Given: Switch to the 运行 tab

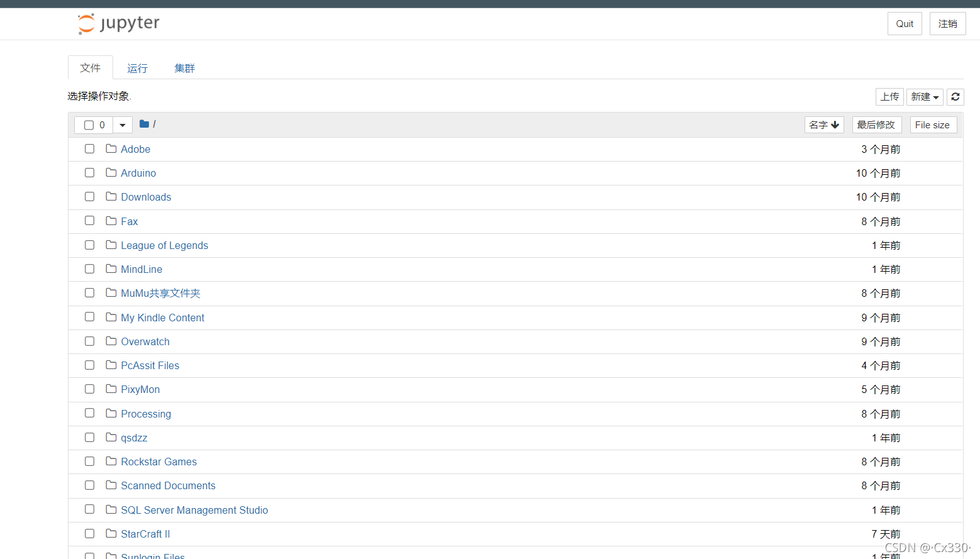Looking at the screenshot, I should (137, 68).
